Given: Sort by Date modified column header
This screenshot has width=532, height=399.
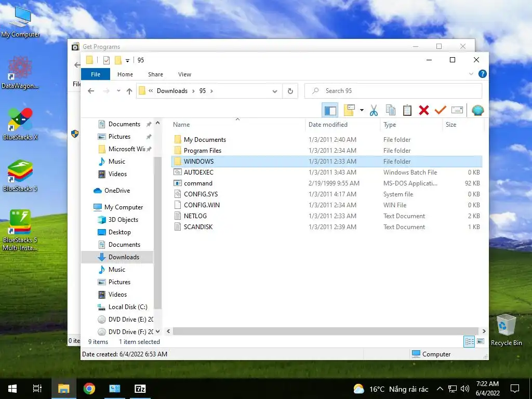Looking at the screenshot, I should click(328, 125).
